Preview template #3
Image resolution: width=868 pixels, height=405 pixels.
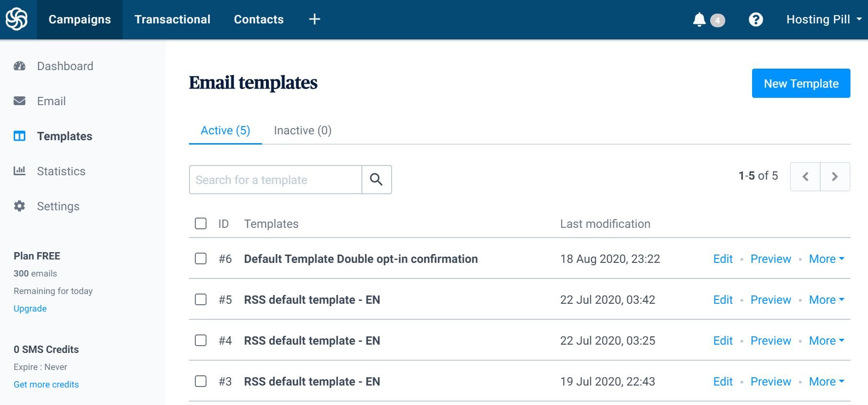coord(771,382)
